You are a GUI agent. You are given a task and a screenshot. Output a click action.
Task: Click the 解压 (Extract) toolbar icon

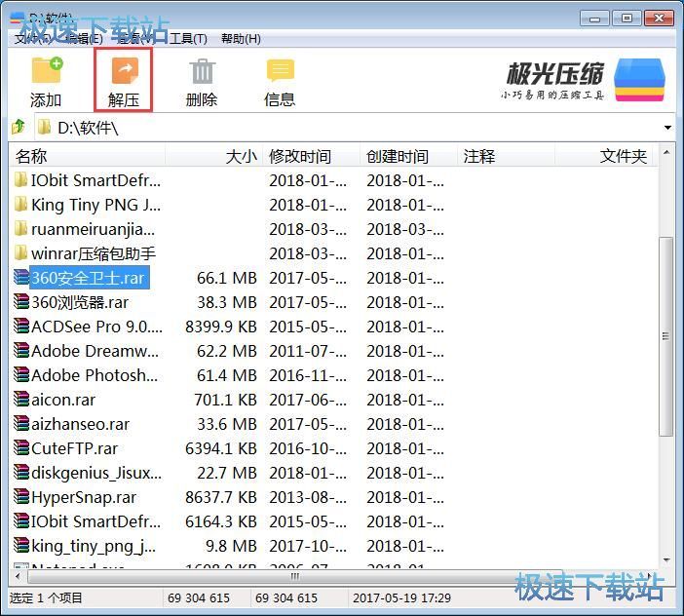click(125, 70)
